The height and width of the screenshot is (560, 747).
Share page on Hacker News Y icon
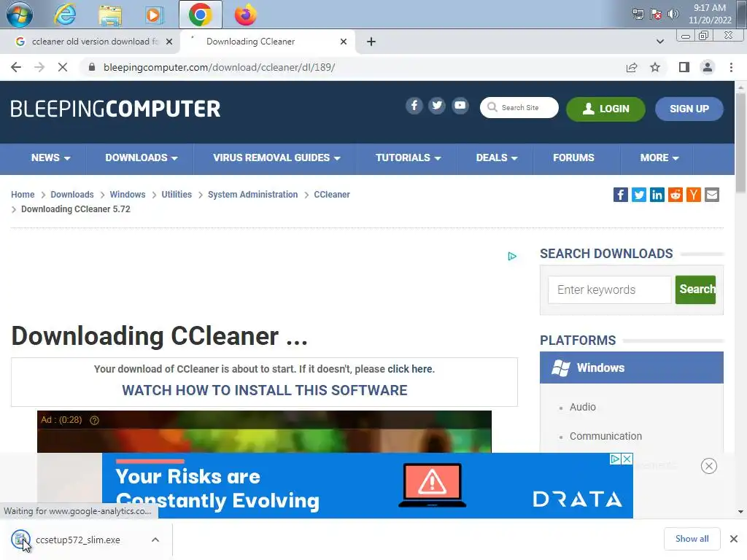[694, 195]
